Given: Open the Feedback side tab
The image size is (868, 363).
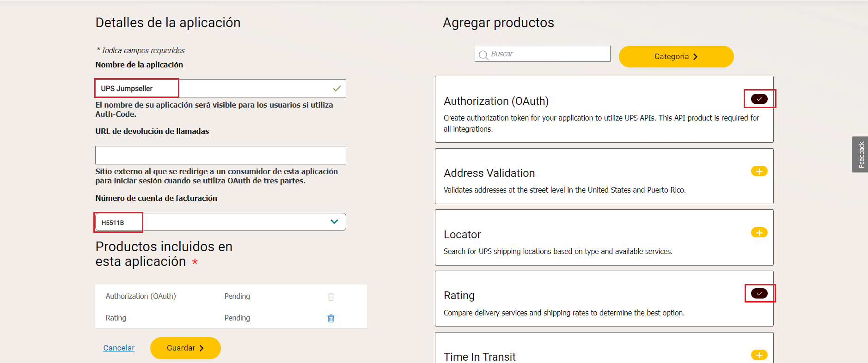Looking at the screenshot, I should click(x=860, y=154).
